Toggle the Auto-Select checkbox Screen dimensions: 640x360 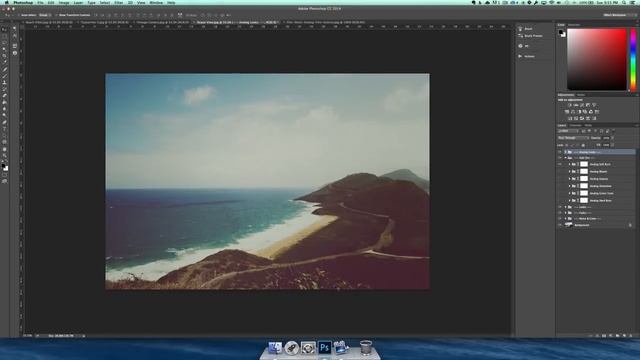tap(19, 15)
